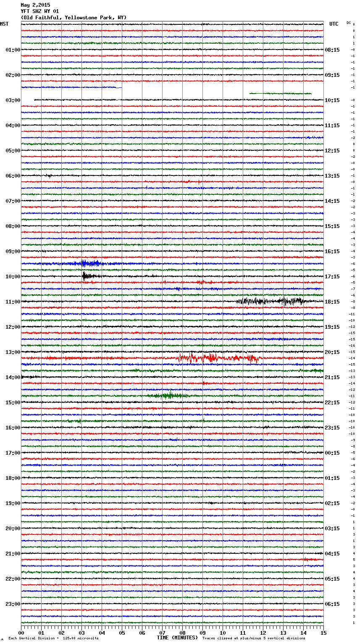The width and height of the screenshot is (357, 644).
Task: Click the 19:15 UTC time label
Action: (x=332, y=327)
